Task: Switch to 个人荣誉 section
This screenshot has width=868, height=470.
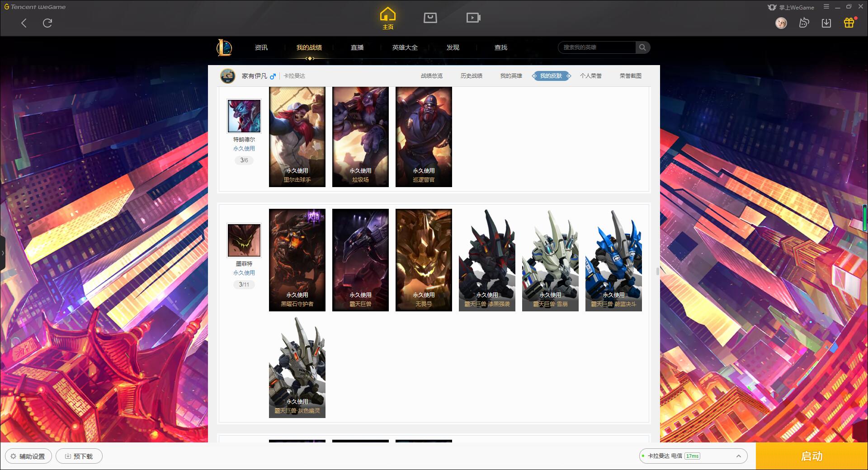Action: (x=591, y=76)
